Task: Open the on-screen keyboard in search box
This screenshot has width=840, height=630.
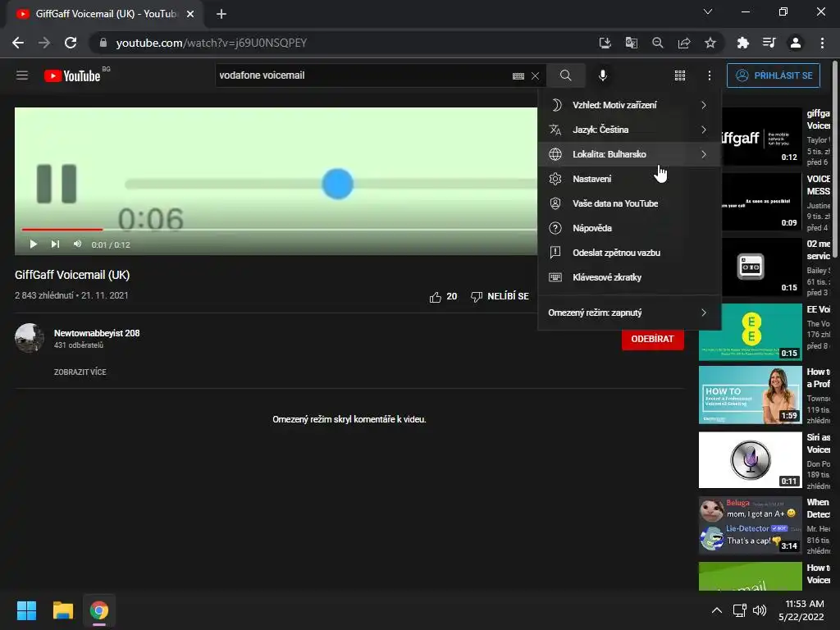Action: pos(518,76)
